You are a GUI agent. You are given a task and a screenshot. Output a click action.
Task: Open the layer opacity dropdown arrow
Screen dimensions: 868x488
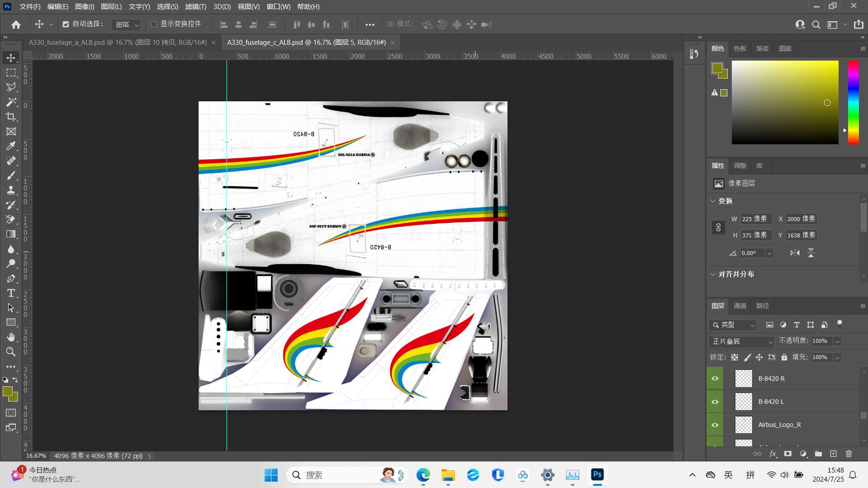pyautogui.click(x=837, y=341)
